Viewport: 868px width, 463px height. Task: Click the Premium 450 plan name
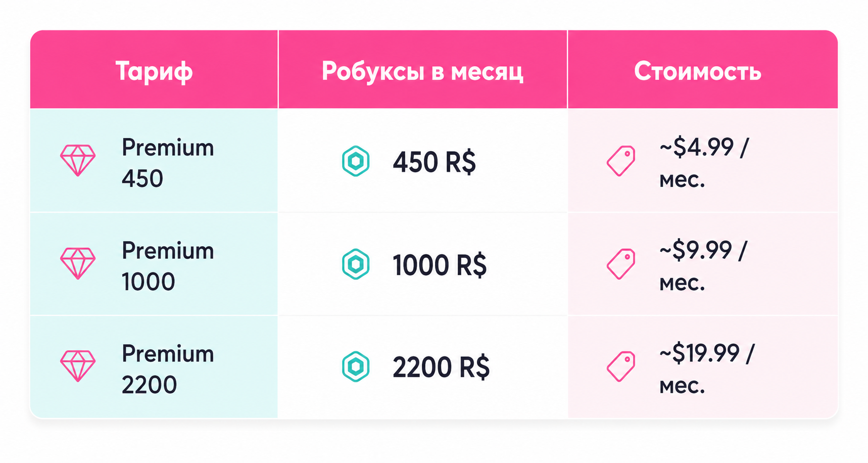coord(168,163)
